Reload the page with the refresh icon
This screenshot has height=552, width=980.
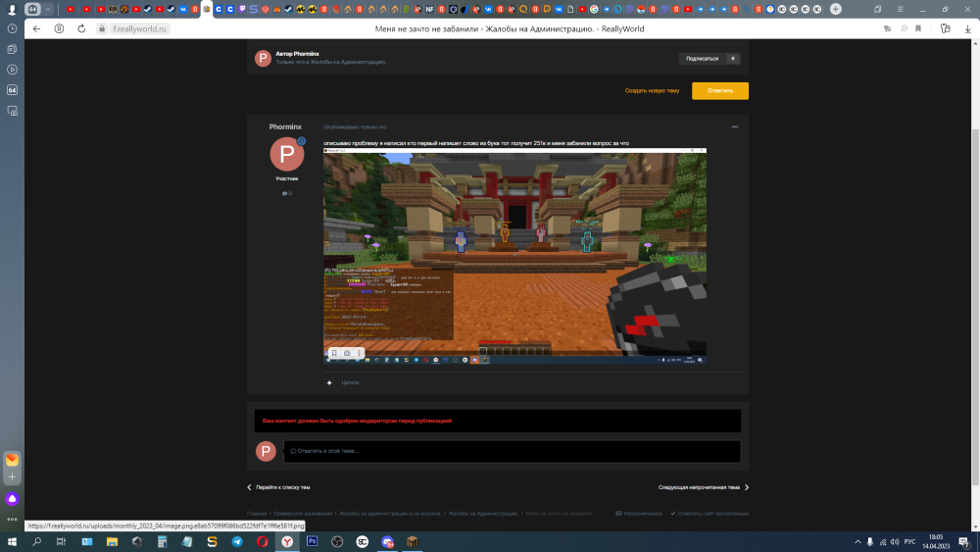pyautogui.click(x=81, y=28)
